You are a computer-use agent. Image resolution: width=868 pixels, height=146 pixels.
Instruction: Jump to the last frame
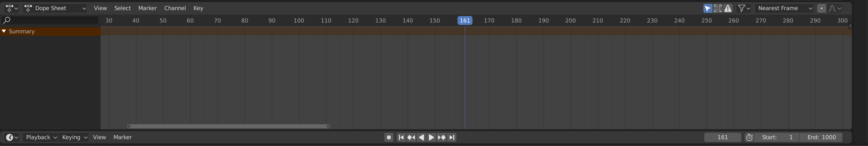[x=452, y=137]
